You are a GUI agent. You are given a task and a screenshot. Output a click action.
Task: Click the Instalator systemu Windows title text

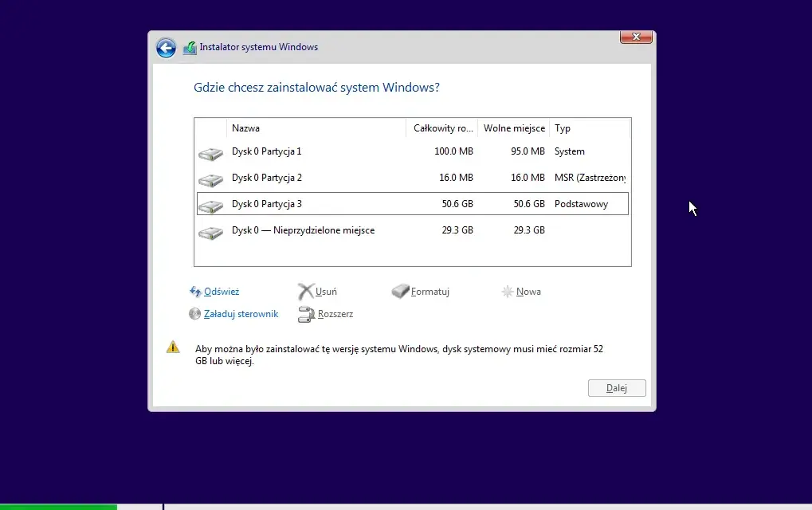[x=258, y=47]
